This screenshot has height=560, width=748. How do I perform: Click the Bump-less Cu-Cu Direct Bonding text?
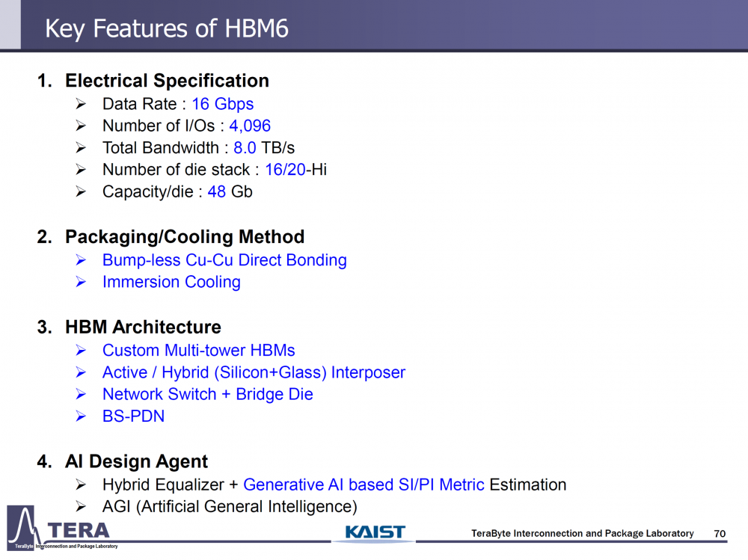[x=224, y=260]
